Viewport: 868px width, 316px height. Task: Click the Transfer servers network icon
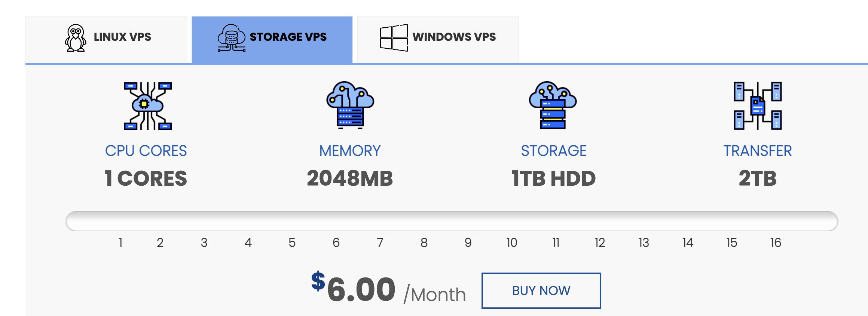click(x=758, y=106)
